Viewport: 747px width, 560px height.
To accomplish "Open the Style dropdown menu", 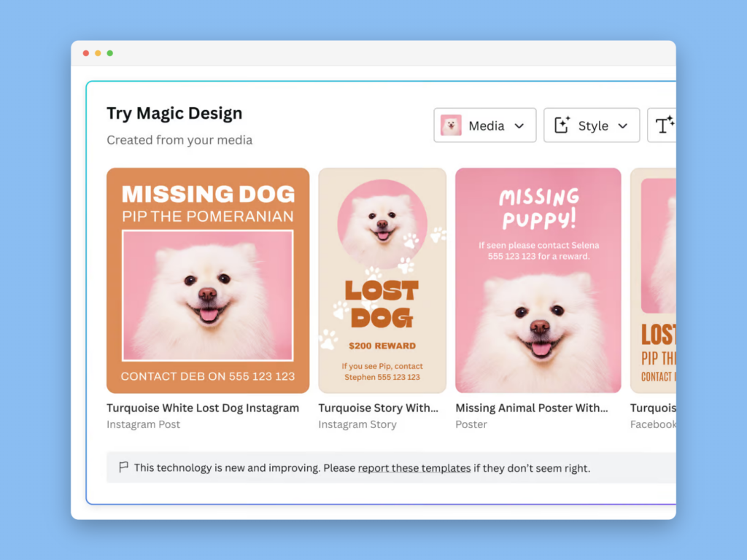I will coord(592,125).
